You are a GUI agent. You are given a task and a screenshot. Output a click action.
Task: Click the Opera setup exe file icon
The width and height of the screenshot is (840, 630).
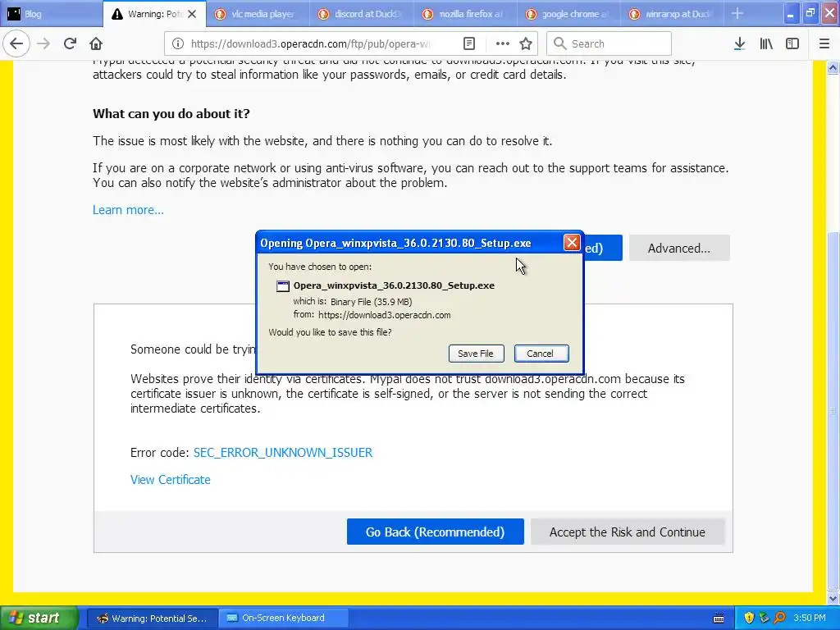click(x=282, y=286)
